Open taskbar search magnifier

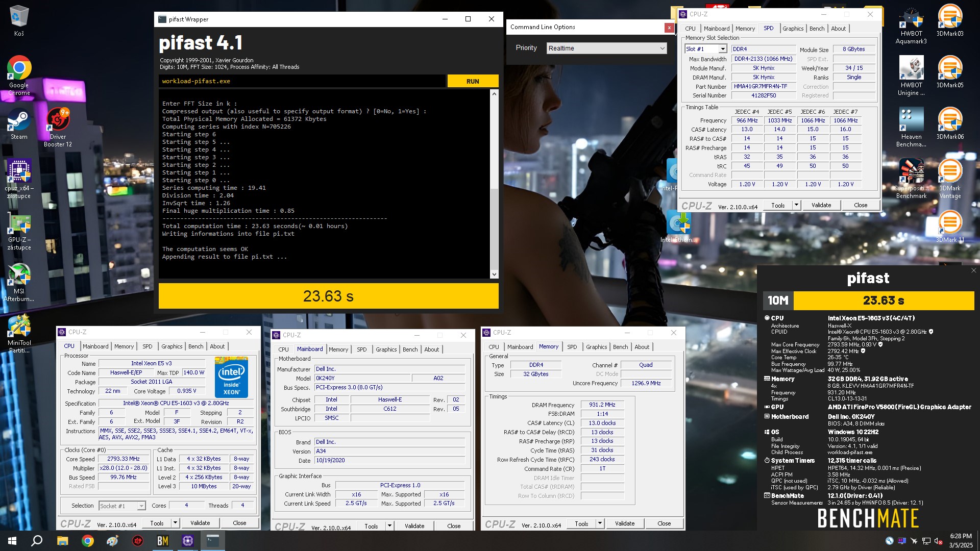[37, 541]
